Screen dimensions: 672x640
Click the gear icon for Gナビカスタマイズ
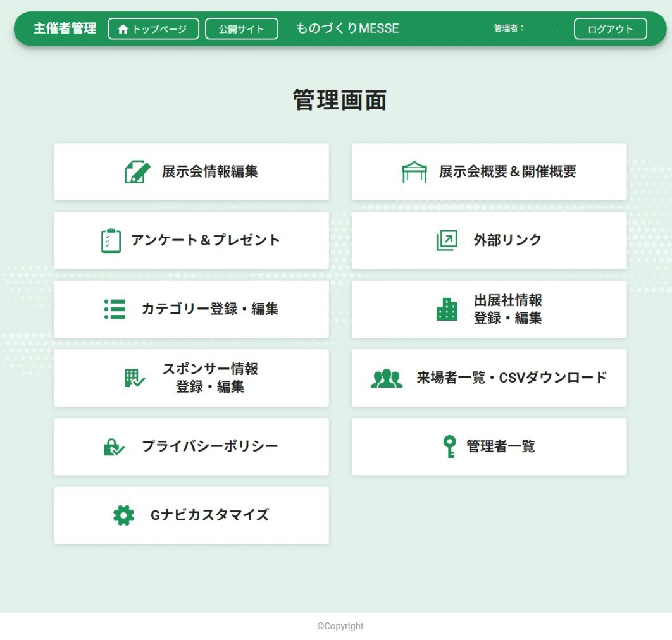click(123, 515)
